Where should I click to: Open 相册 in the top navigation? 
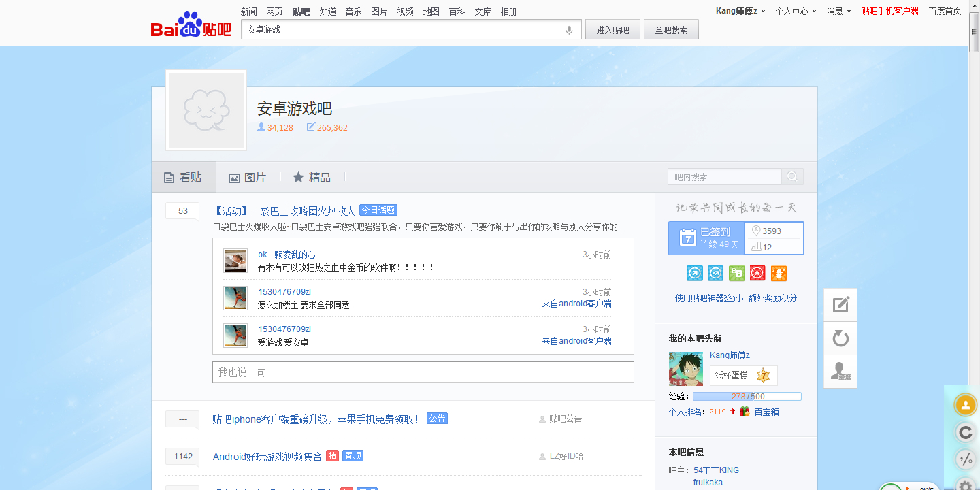(x=509, y=12)
